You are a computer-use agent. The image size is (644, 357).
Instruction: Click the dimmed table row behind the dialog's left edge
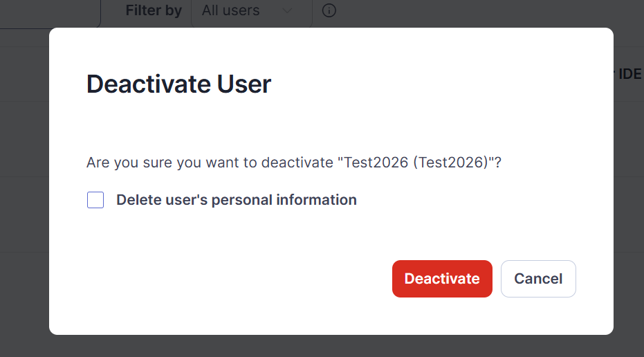tap(24, 139)
